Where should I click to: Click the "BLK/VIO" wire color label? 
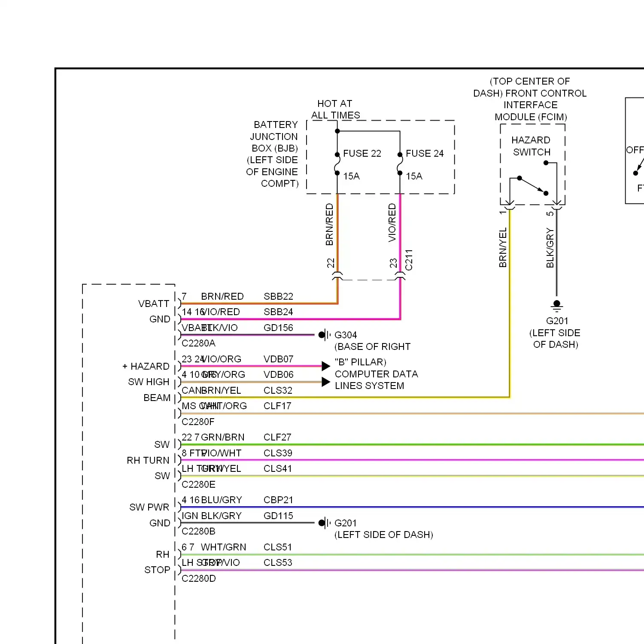(x=219, y=328)
